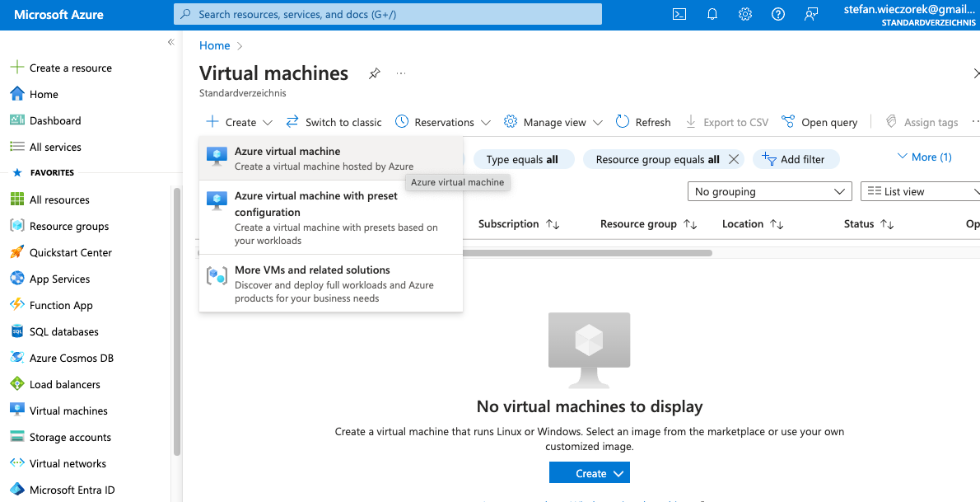
Task: Open Azure Cosmos DB from sidebar
Action: click(x=66, y=358)
